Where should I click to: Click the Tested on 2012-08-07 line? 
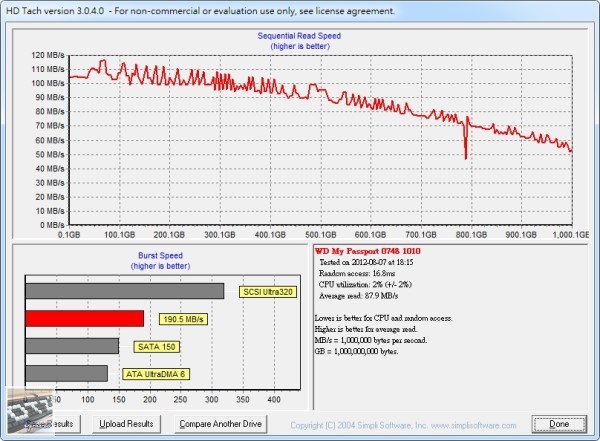point(366,262)
